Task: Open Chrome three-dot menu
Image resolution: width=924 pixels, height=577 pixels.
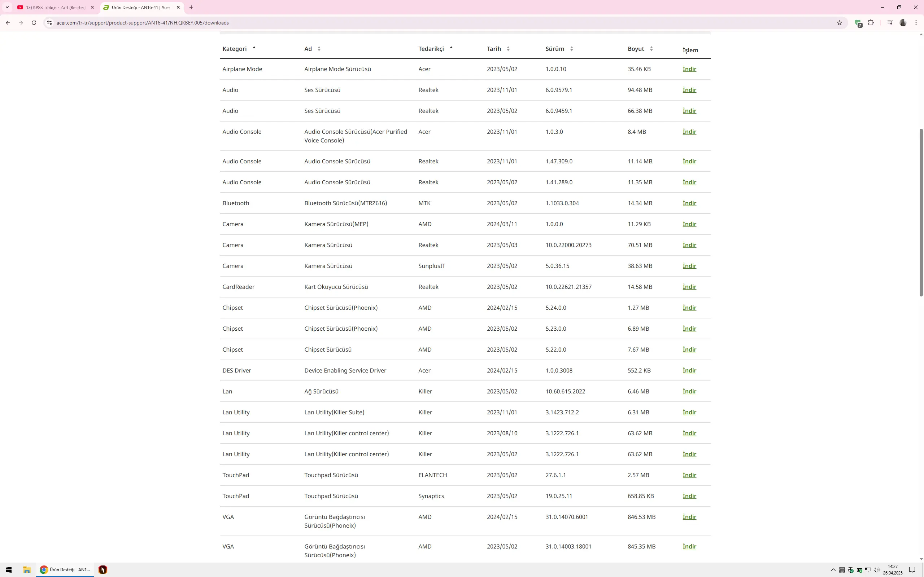Action: coord(916,23)
